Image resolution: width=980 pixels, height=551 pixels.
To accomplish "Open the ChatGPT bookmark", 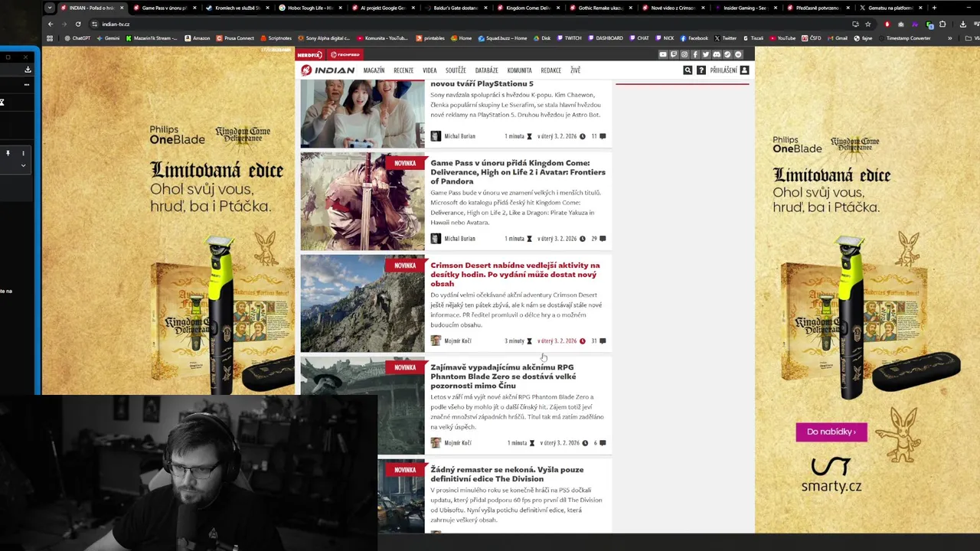I will coord(77,38).
